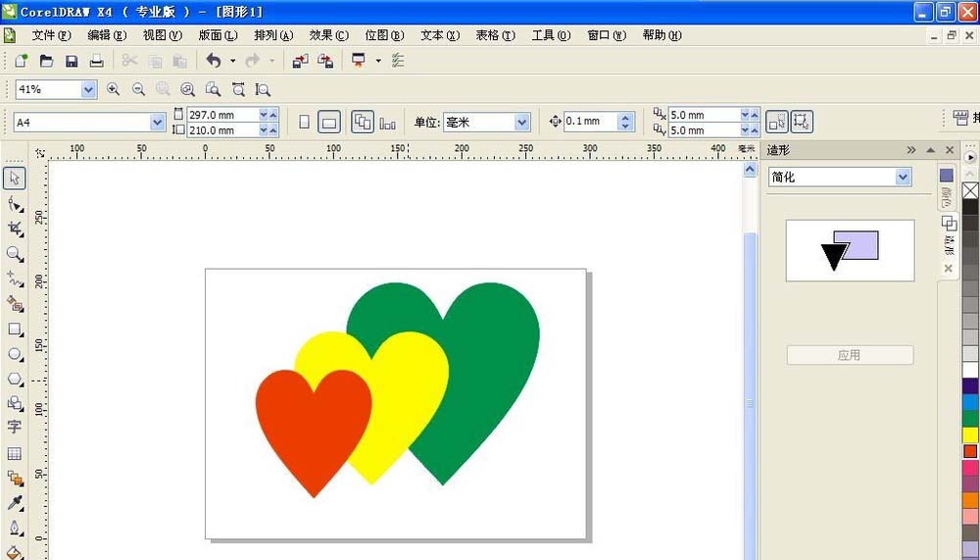Open the A4 paper size dropdown
Image resolution: width=980 pixels, height=560 pixels.
(158, 123)
